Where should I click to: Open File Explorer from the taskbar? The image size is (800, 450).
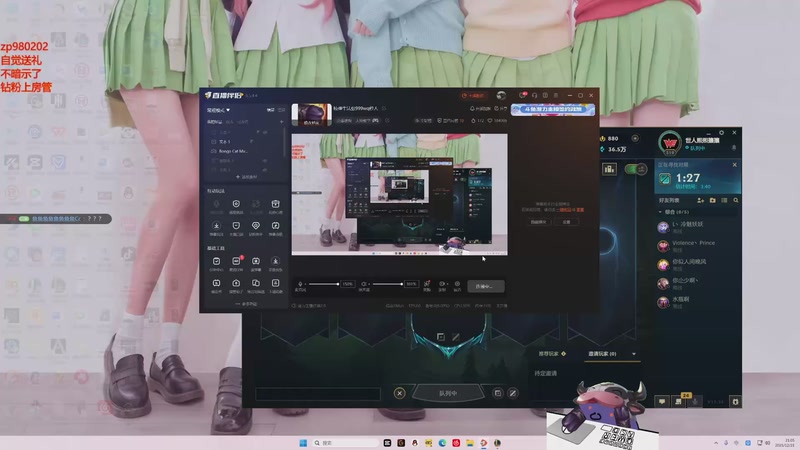pos(469,442)
